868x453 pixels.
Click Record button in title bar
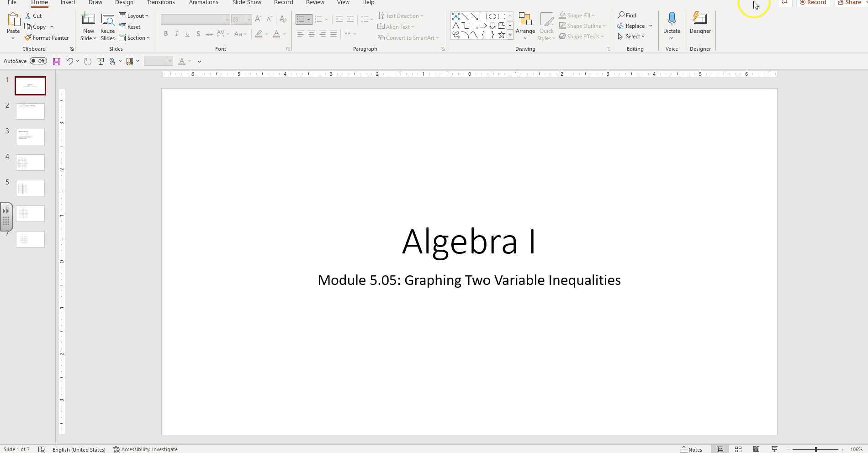click(813, 3)
